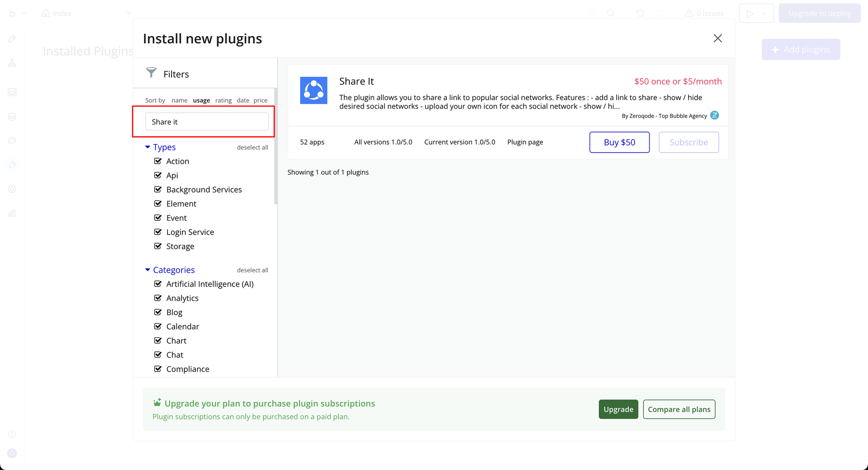Open the Logs chart icon in sidebar
Screen dimensions: 868x470
[12, 213]
